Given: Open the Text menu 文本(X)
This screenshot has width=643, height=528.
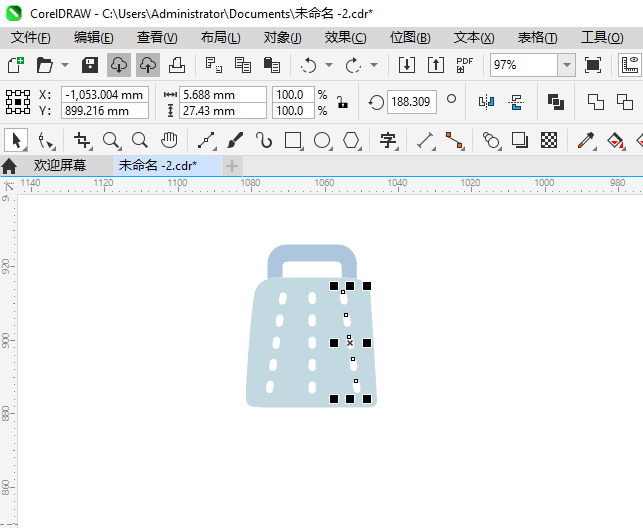Looking at the screenshot, I should pyautogui.click(x=474, y=38).
